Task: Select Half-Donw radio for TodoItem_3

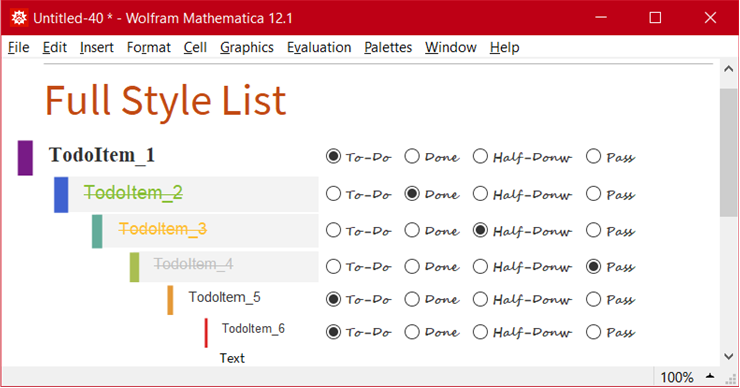Action: coord(480,230)
